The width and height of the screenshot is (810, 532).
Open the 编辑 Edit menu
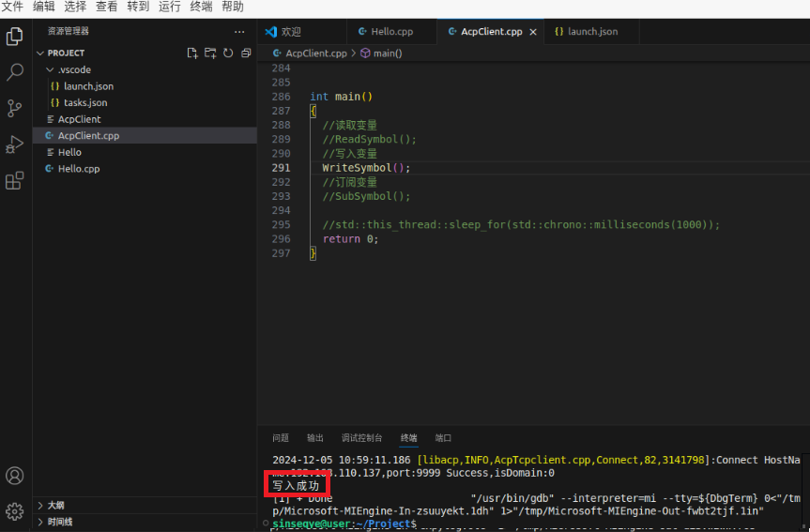coord(44,7)
